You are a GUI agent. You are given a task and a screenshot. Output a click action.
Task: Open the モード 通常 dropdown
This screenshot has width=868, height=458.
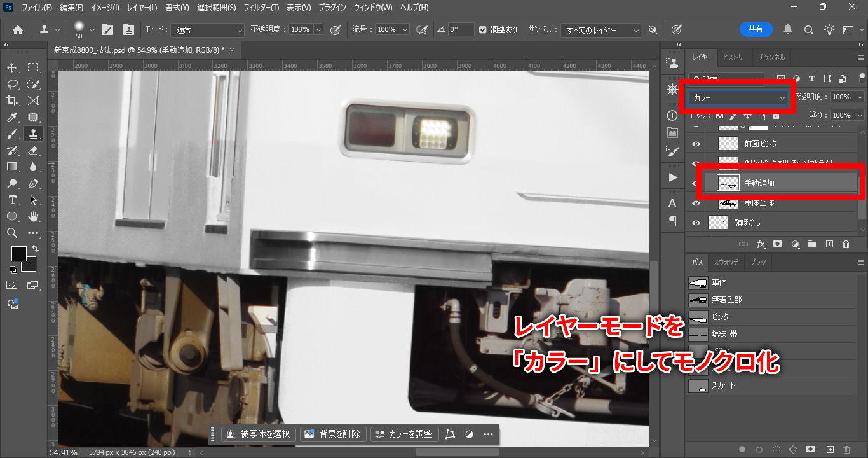pos(208,30)
